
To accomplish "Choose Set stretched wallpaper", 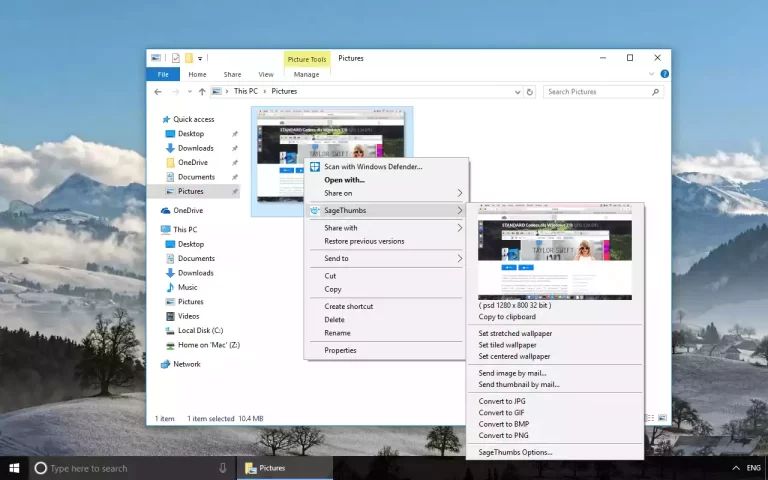I will (x=515, y=333).
